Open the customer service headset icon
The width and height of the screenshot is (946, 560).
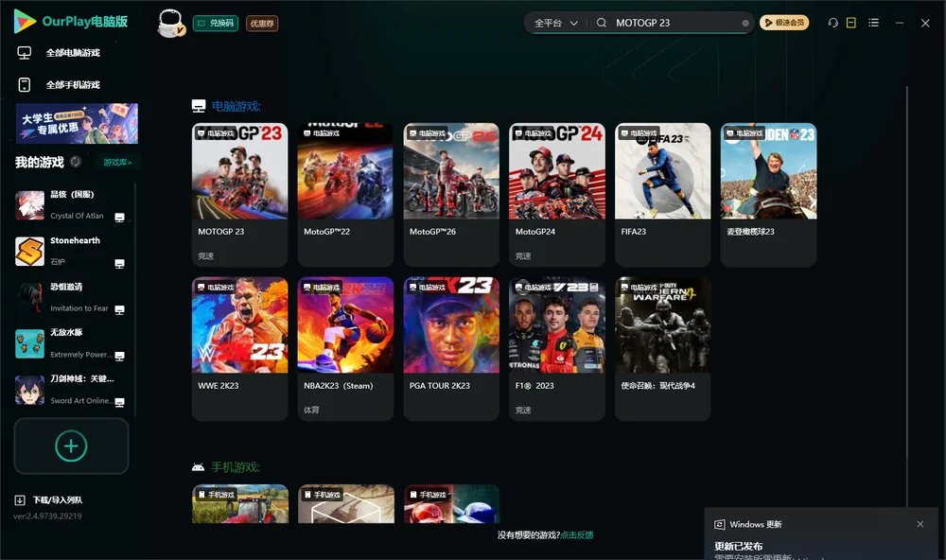(x=833, y=23)
